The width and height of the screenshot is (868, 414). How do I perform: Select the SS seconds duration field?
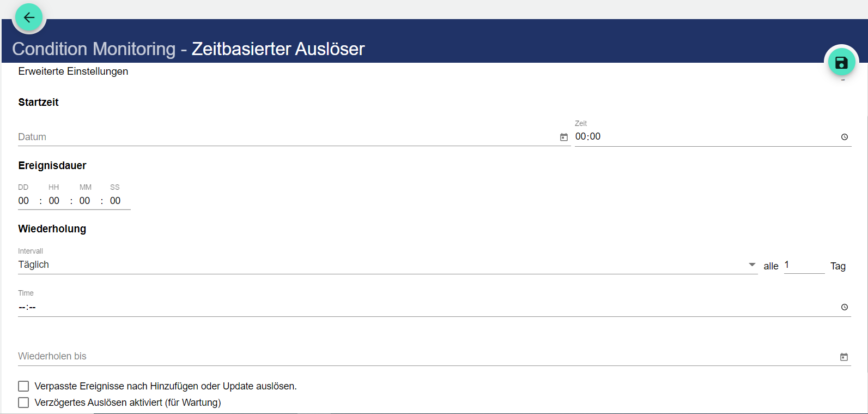(x=116, y=201)
